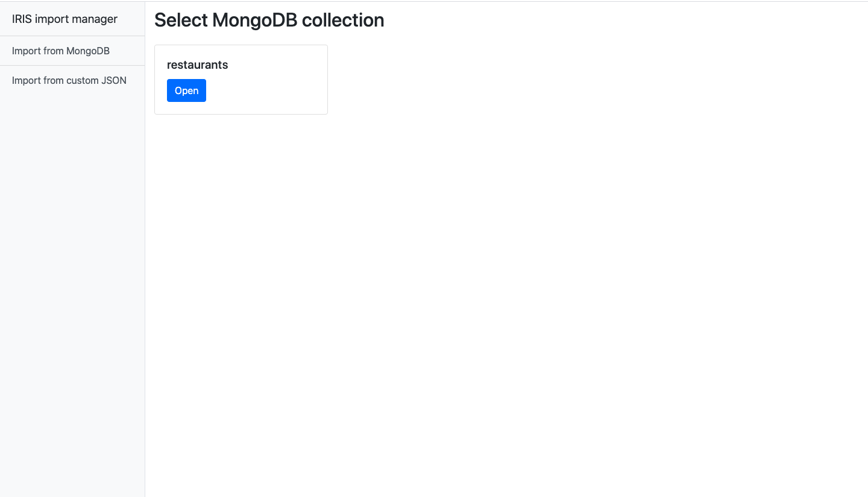Click the Select MongoDB collection heading
868x497 pixels.
[269, 20]
